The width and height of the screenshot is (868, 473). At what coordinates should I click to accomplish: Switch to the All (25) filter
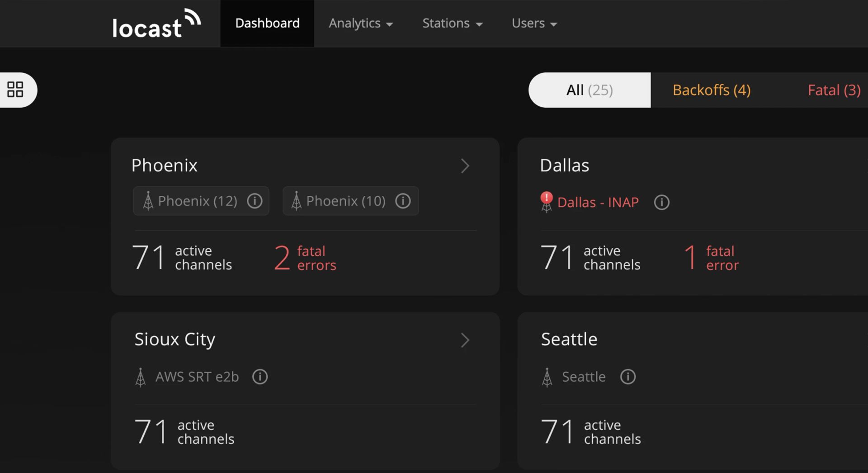coord(589,90)
